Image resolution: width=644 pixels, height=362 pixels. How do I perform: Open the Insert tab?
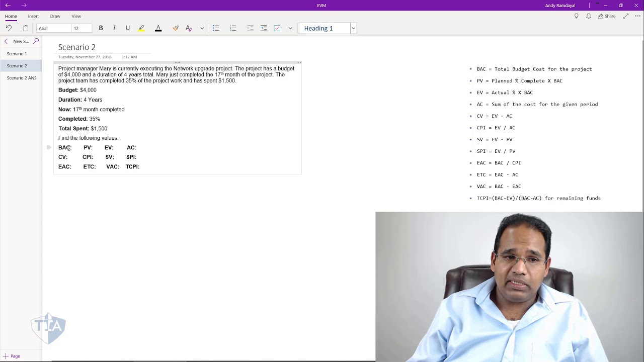(33, 16)
